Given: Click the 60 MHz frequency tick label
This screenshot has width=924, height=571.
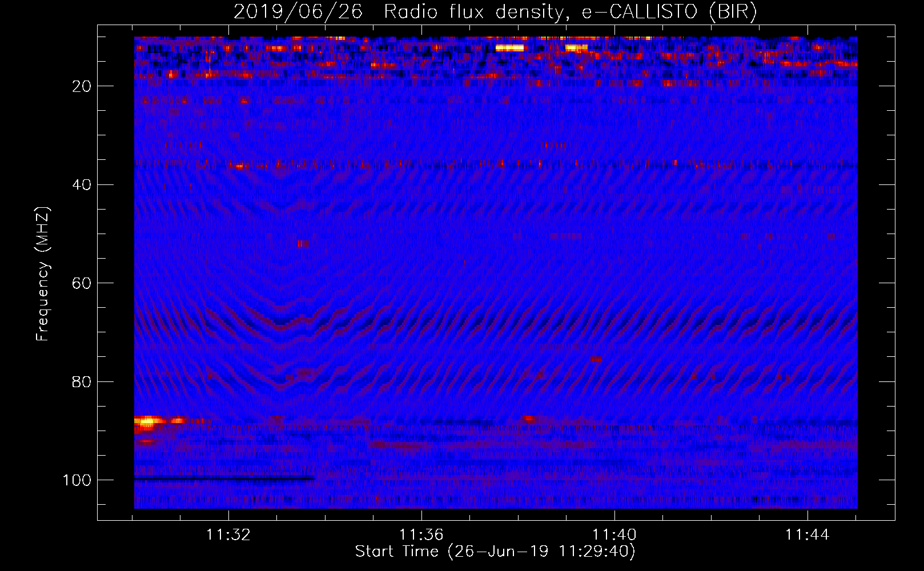Looking at the screenshot, I should (82, 283).
